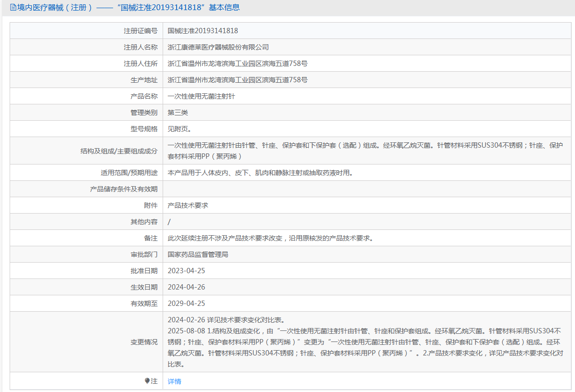Click the label 生产地址
Viewport: 575px width, 392px height.
(144, 80)
